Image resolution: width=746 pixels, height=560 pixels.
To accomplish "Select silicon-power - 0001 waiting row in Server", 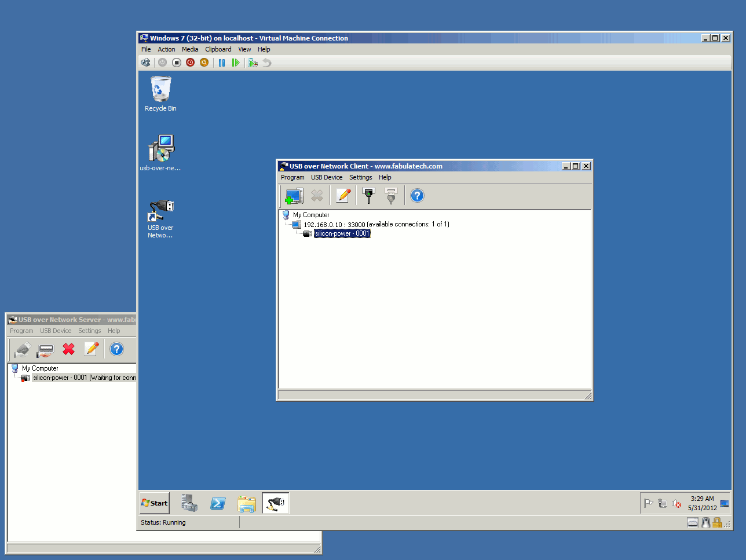I will tap(84, 378).
